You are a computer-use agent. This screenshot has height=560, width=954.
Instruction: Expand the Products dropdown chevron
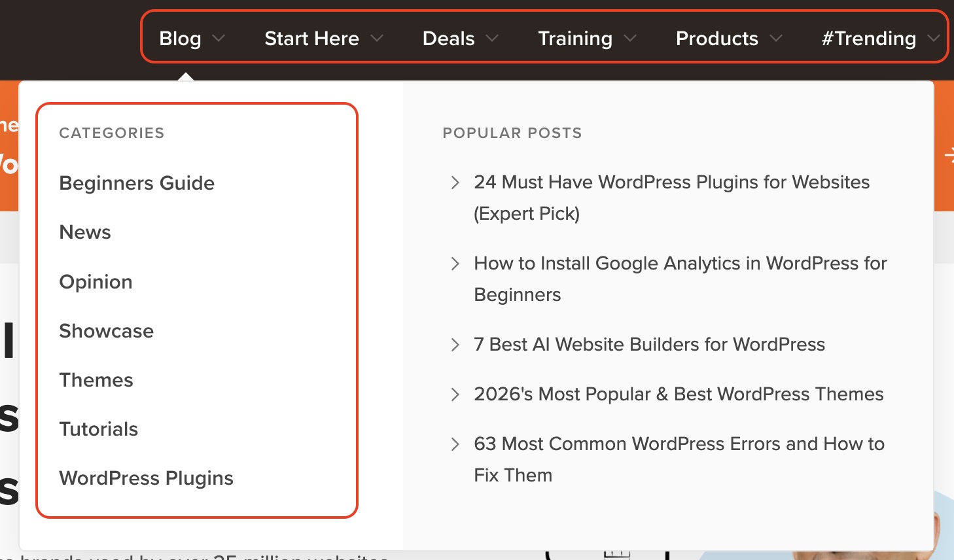pos(776,39)
